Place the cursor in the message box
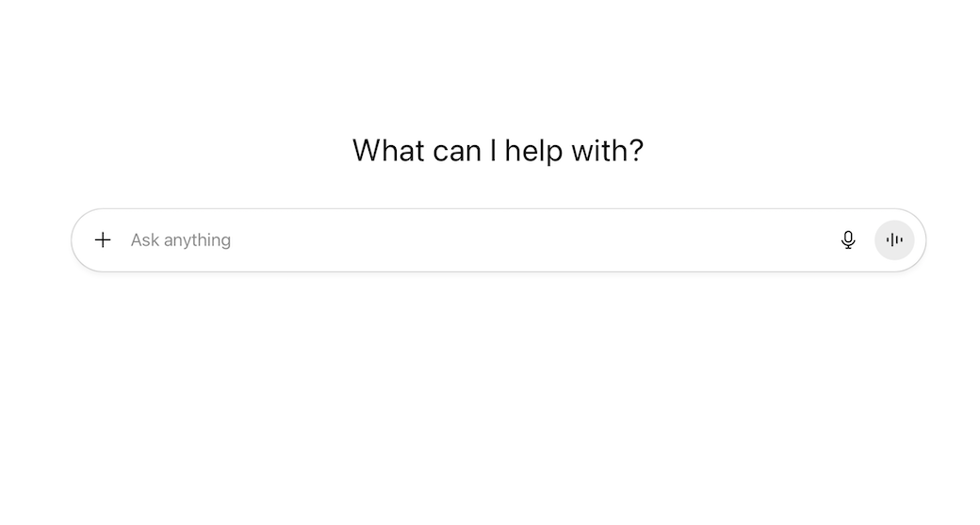980x525 pixels. [x=471, y=240]
